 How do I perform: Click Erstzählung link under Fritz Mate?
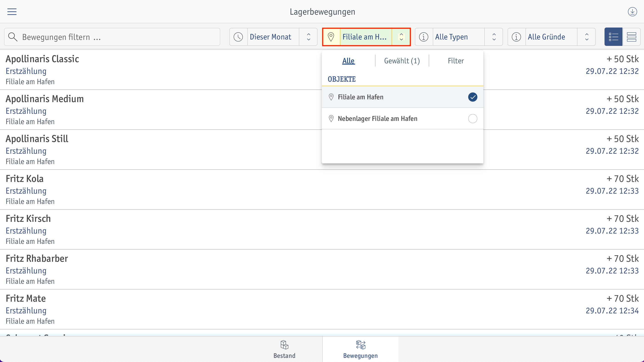click(26, 311)
